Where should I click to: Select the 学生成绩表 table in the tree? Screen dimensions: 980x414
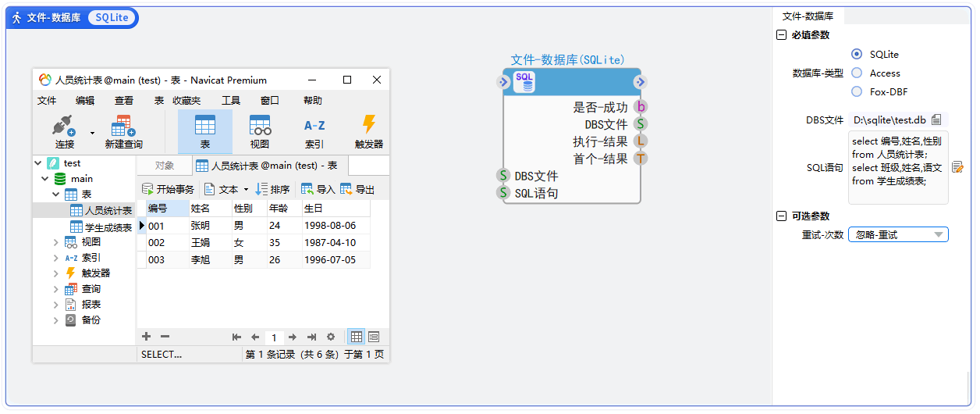(108, 227)
